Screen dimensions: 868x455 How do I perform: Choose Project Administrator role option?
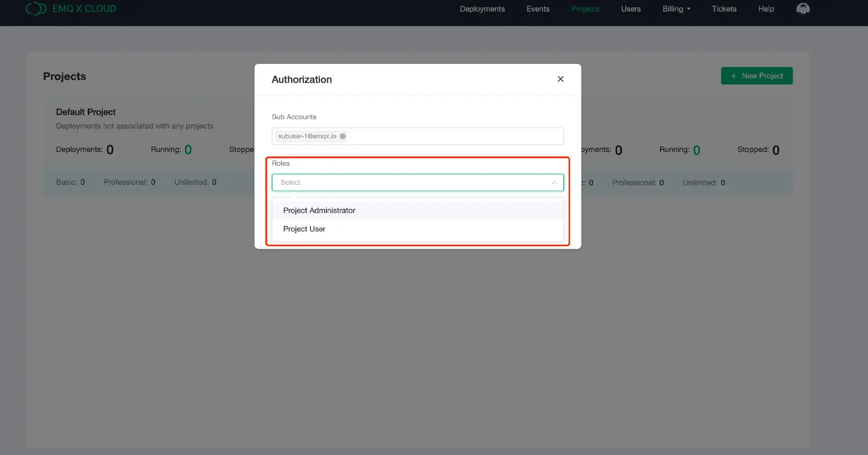click(x=319, y=210)
